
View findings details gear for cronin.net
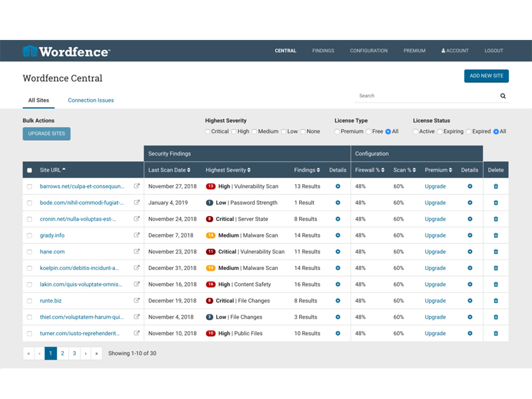(338, 219)
